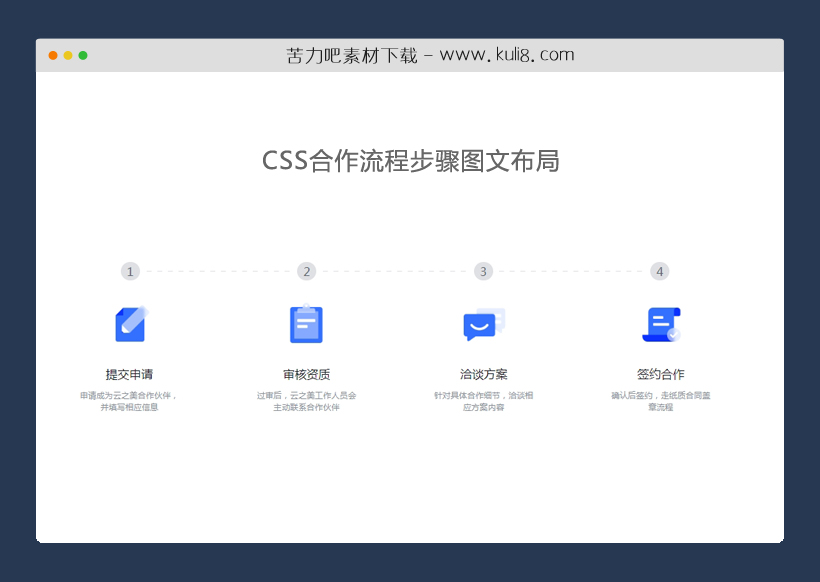The height and width of the screenshot is (582, 820).
Task: Click the 洽谈方案 step heading
Action: coord(483,373)
